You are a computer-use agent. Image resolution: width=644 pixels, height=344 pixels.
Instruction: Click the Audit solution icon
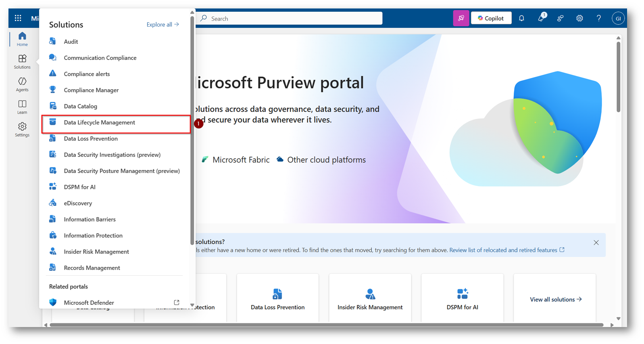click(x=53, y=41)
